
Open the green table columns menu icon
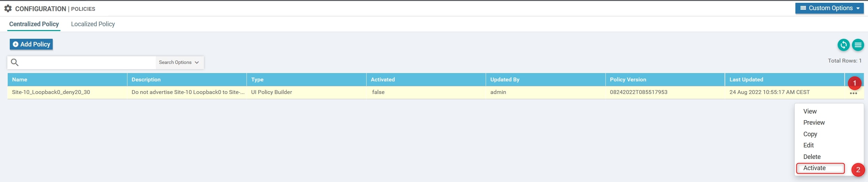tap(858, 45)
